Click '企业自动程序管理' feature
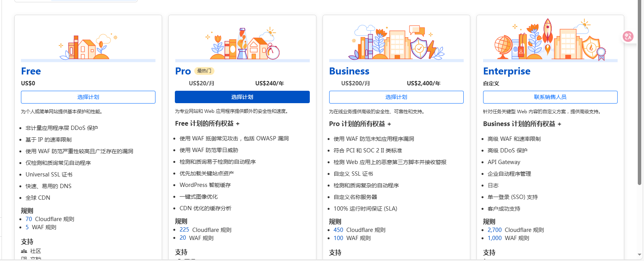The width and height of the screenshot is (644, 261). (509, 174)
